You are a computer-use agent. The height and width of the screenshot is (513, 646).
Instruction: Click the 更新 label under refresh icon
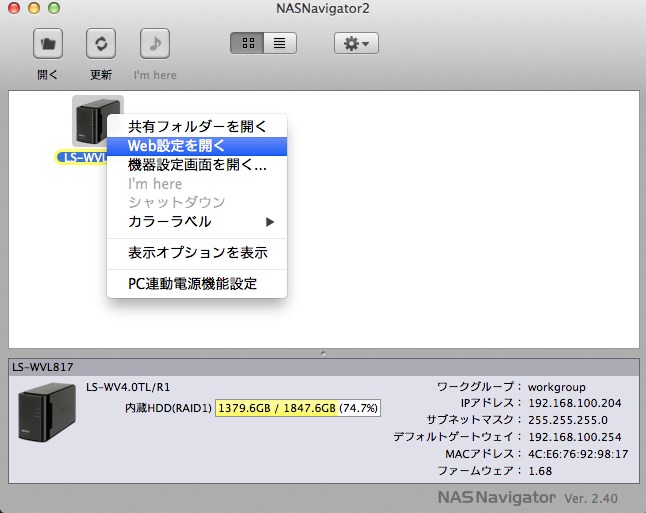101,75
